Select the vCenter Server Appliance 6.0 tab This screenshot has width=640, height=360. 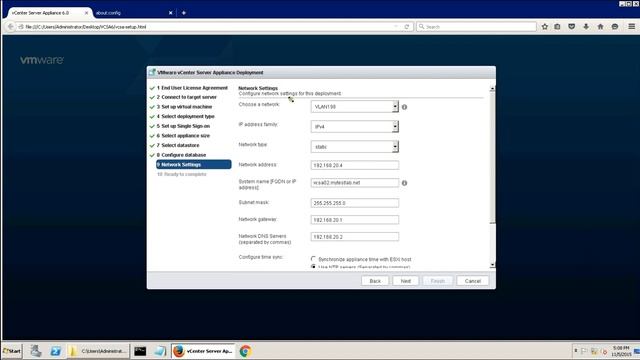click(48, 13)
